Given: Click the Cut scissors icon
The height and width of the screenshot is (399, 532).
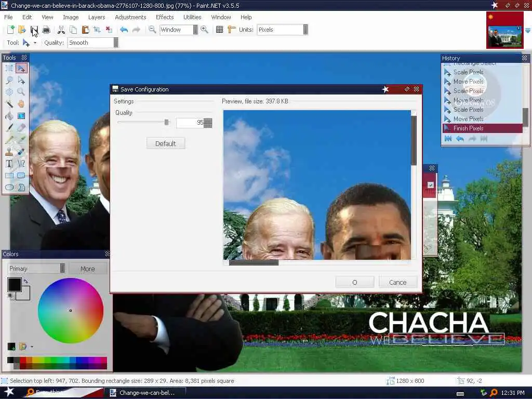Looking at the screenshot, I should [x=61, y=30].
